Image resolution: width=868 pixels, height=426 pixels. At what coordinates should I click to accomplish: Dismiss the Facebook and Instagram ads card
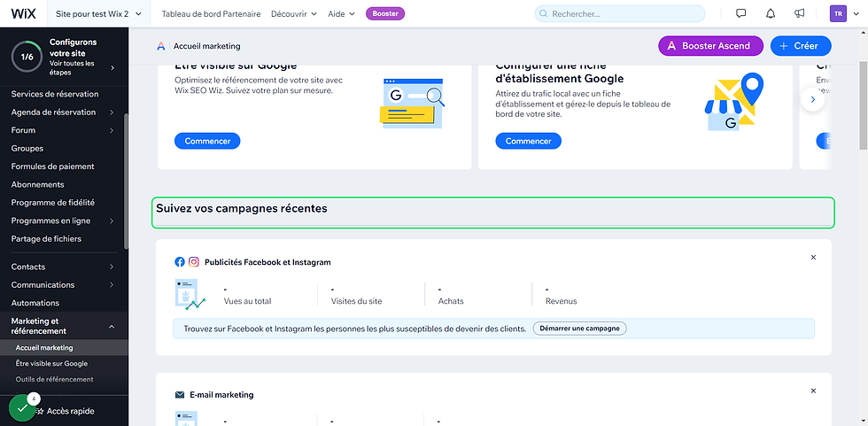click(813, 257)
